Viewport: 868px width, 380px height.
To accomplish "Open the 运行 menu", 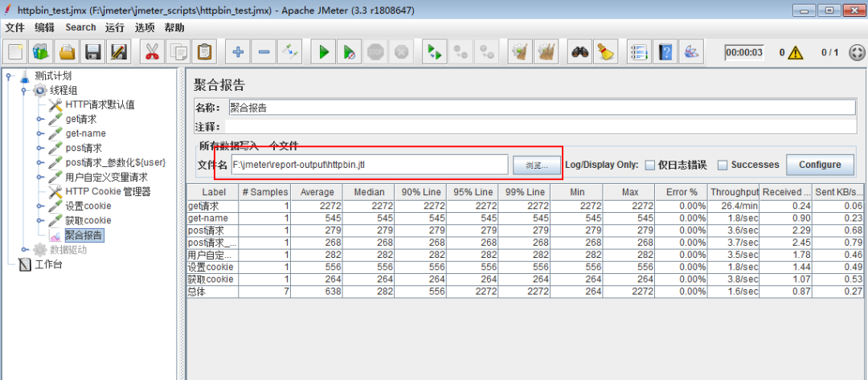I will click(x=115, y=27).
